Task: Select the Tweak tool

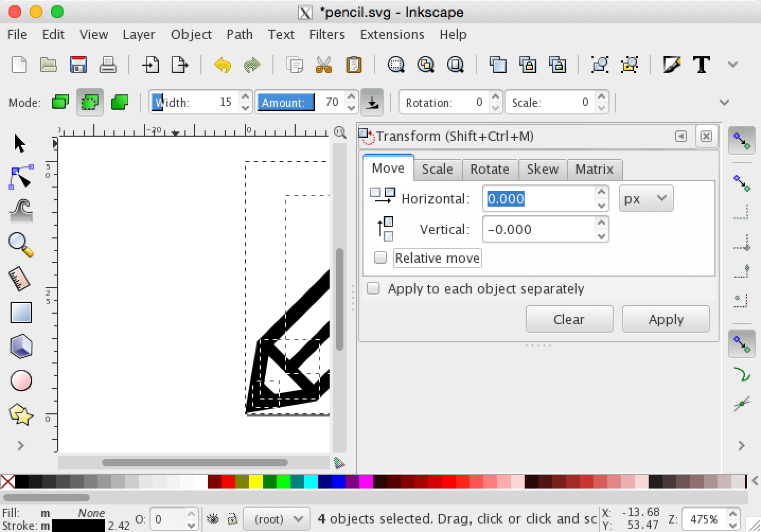Action: 20,211
